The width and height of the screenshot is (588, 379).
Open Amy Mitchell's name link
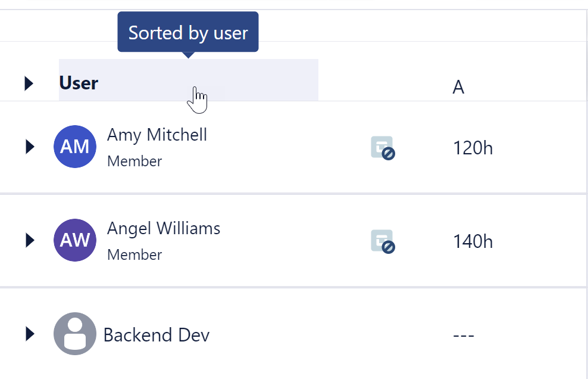click(157, 135)
